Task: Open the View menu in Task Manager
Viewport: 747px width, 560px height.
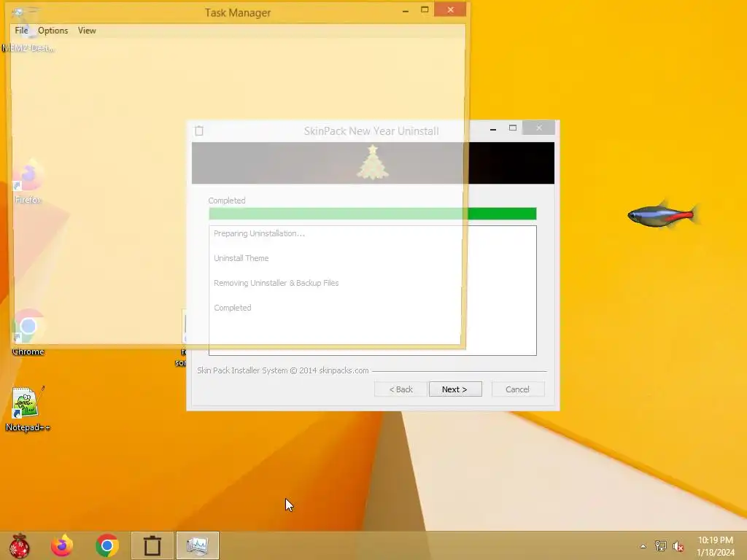Action: click(x=87, y=31)
